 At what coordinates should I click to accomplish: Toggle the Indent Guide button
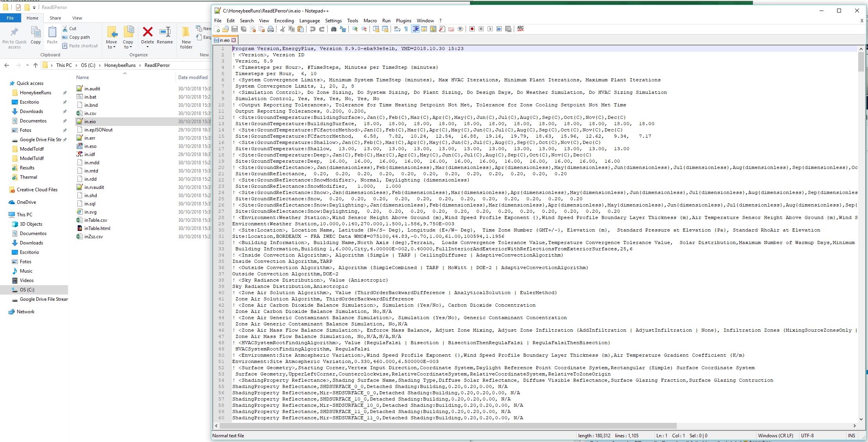point(415,29)
